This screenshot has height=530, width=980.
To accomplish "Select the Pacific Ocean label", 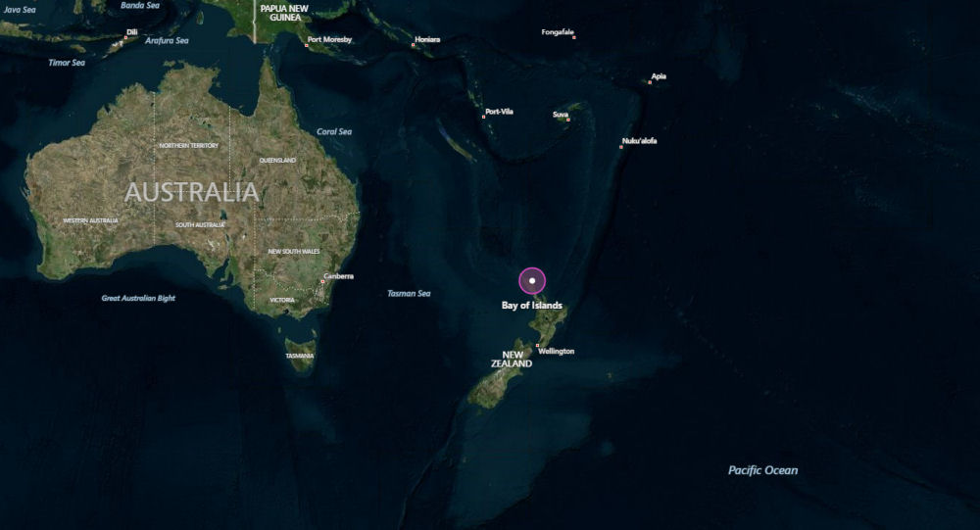I will click(x=763, y=470).
